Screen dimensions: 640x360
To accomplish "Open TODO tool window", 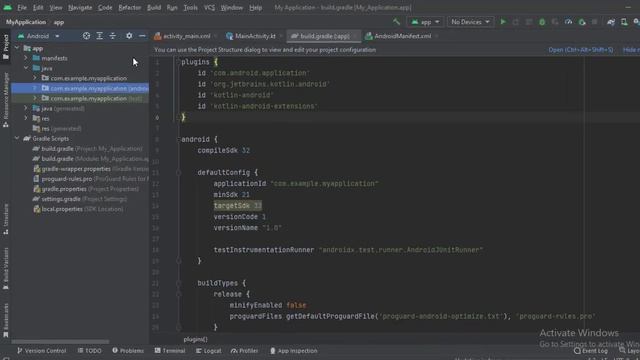I will tap(89, 351).
